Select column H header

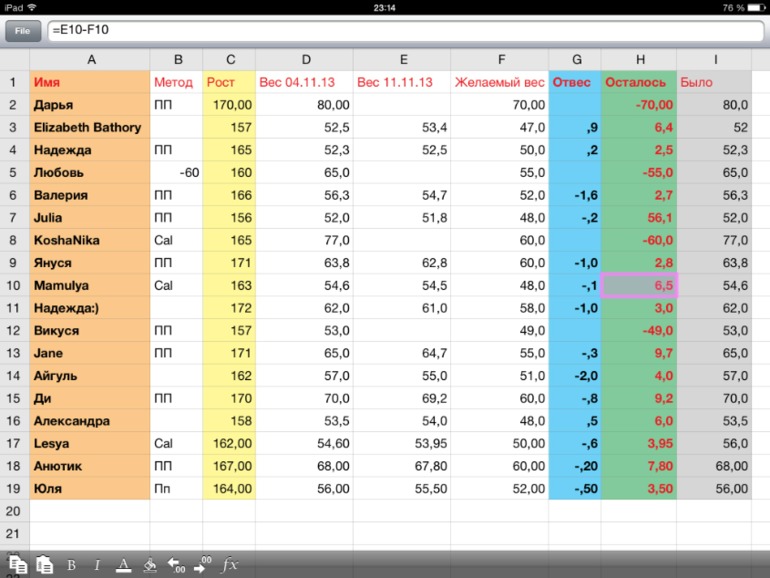[x=639, y=60]
